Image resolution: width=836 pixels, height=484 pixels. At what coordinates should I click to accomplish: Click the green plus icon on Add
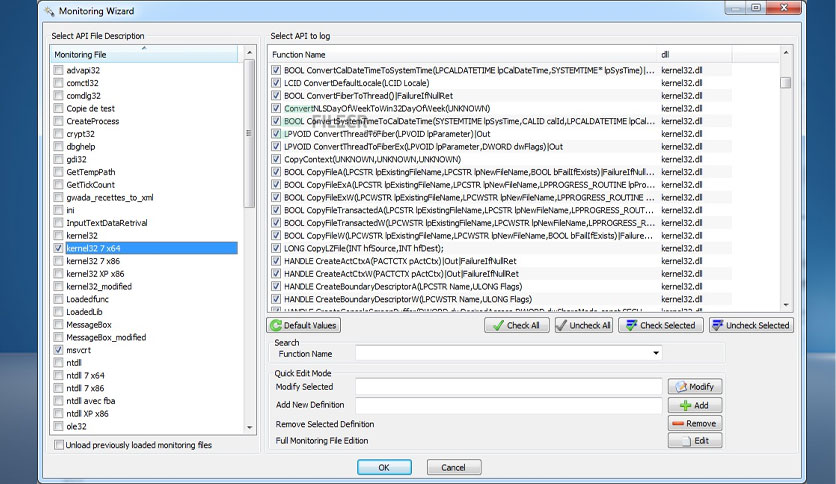(686, 405)
